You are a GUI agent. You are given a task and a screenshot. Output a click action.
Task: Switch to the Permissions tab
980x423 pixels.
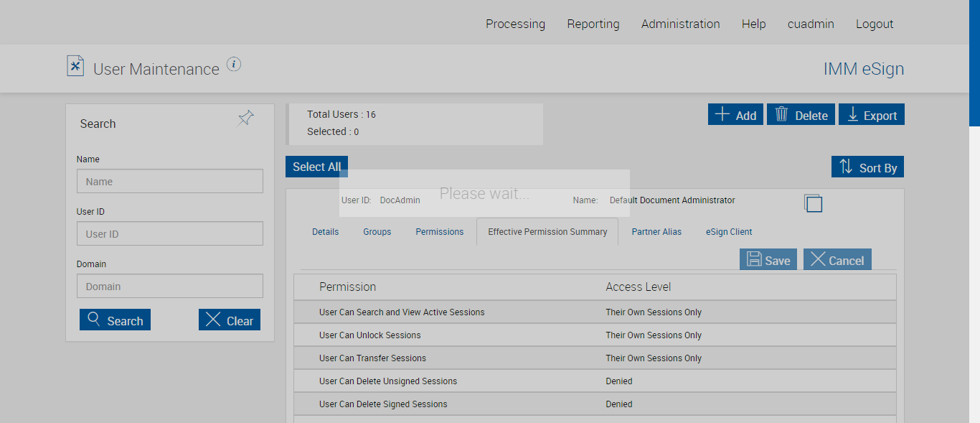click(440, 232)
